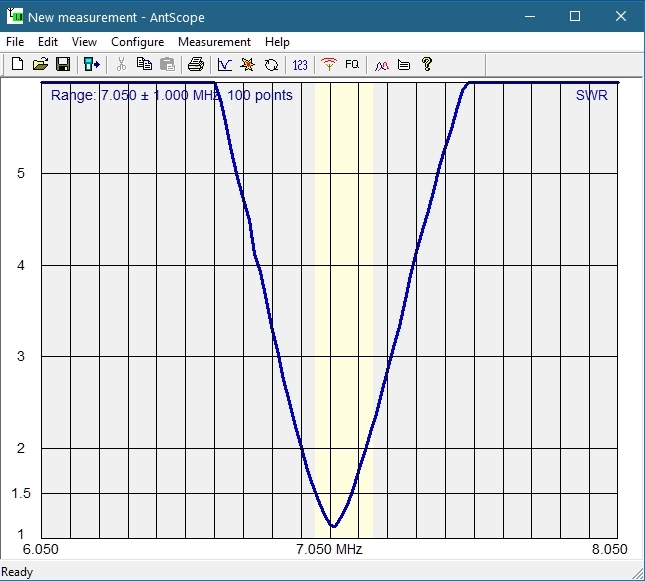The image size is (645, 581).
Task: Open the Edit menu
Action: pos(48,42)
